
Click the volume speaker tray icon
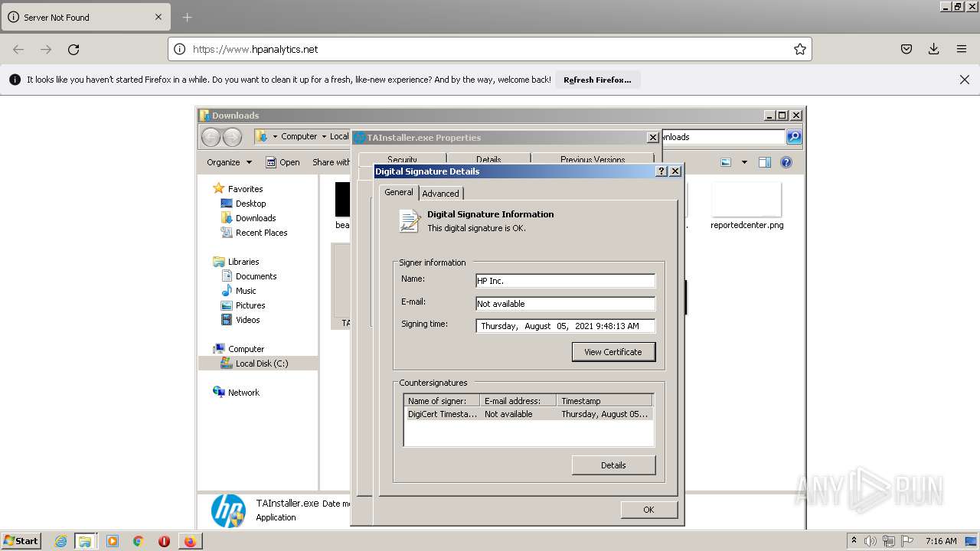point(871,541)
